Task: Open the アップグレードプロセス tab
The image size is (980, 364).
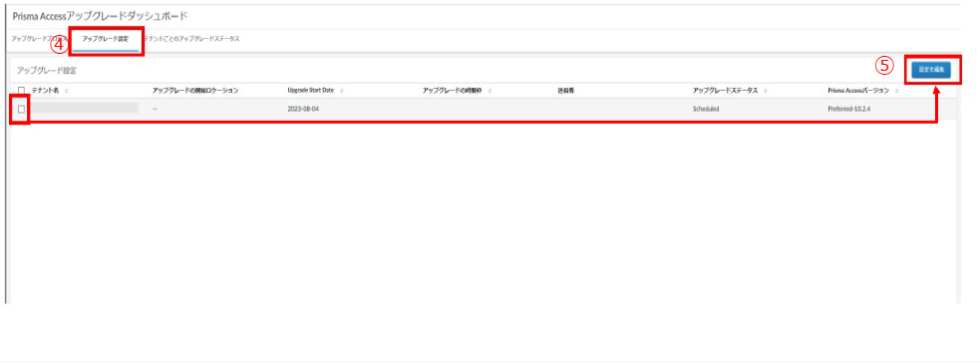Action: tap(39, 39)
